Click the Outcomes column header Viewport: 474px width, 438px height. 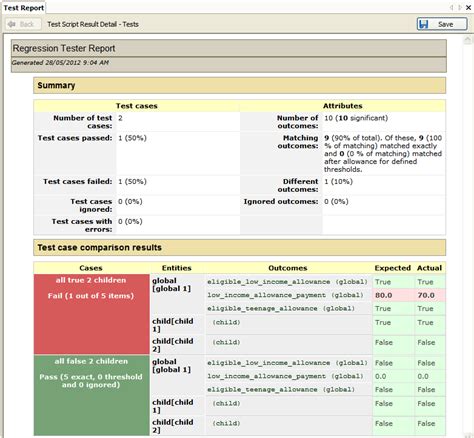pos(288,268)
